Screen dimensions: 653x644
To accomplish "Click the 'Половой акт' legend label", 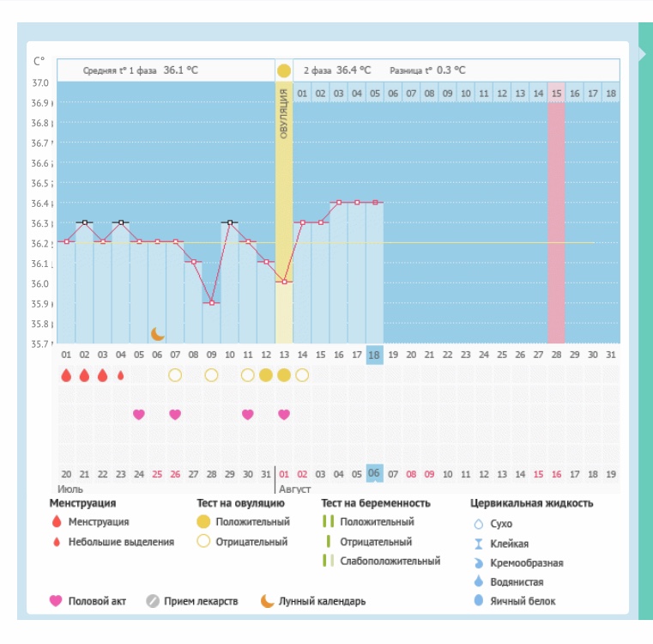I will pyautogui.click(x=97, y=601).
